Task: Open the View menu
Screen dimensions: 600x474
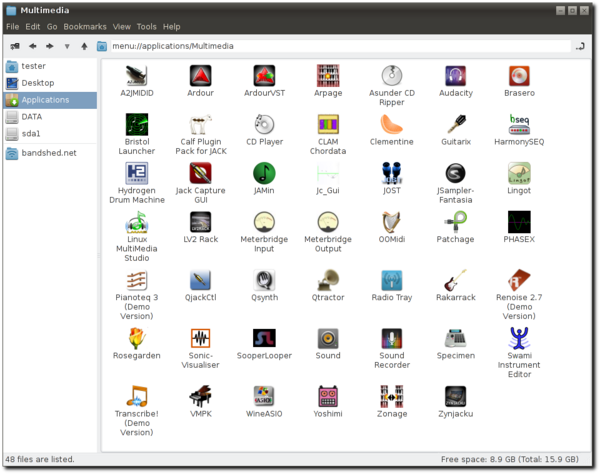Action: tap(122, 27)
